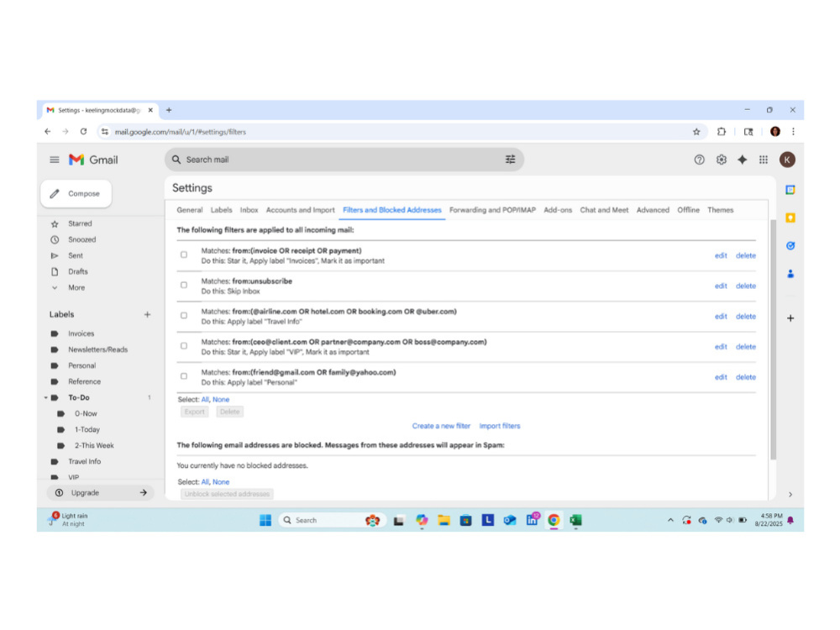
Task: Select All filters link
Action: pyautogui.click(x=205, y=400)
